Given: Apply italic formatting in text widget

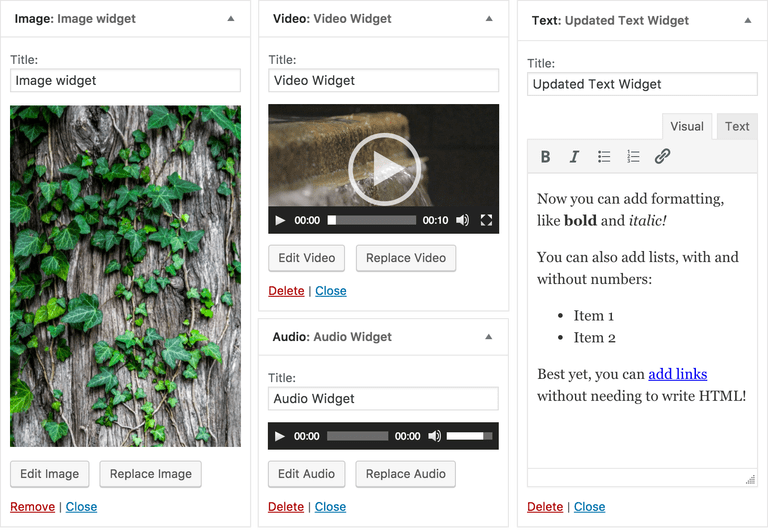Looking at the screenshot, I should [x=574, y=157].
